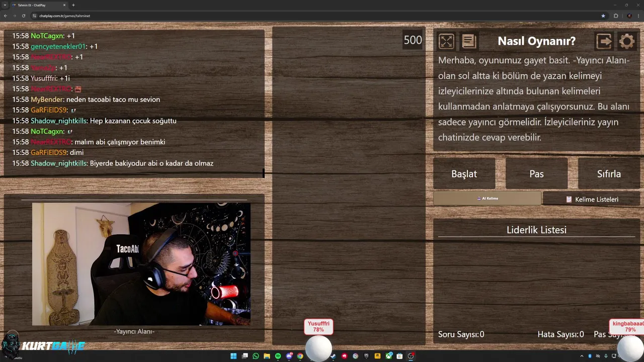This screenshot has height=362, width=644.
Task: Open the Chrome three-dot menu
Action: pyautogui.click(x=638, y=16)
